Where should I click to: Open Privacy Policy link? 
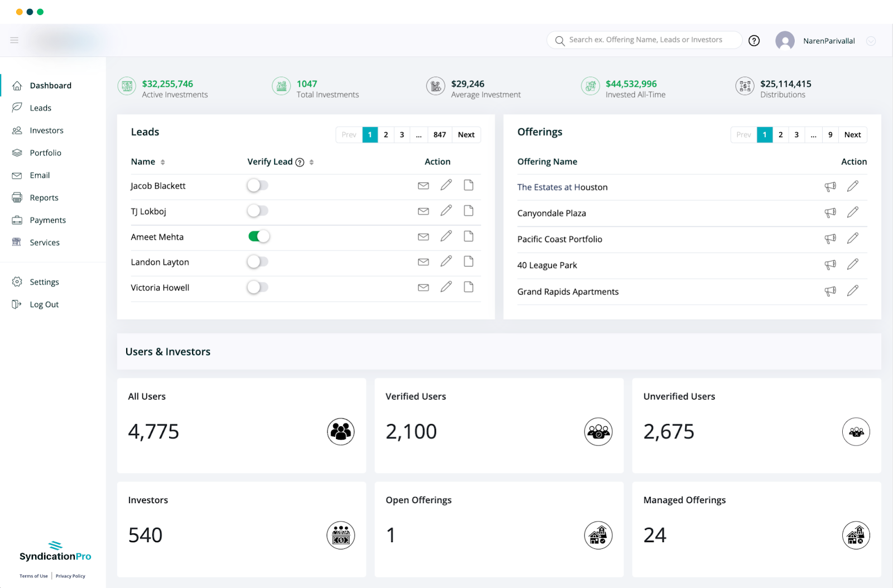tap(70, 576)
